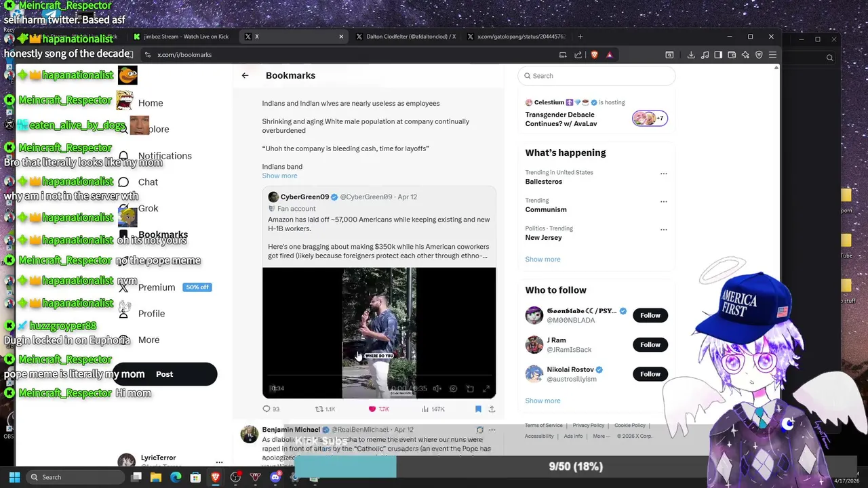Image resolution: width=868 pixels, height=488 pixels.
Task: Open CyberGreen09 quoted post author name
Action: click(304, 197)
